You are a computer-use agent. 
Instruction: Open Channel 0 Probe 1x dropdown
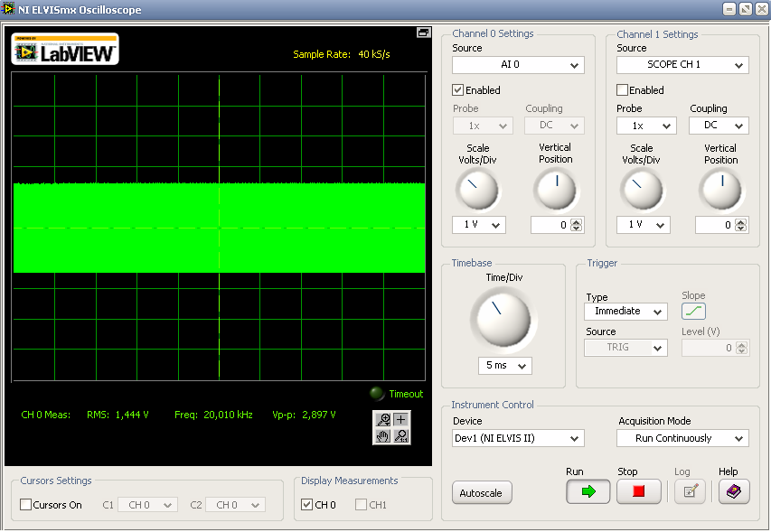483,126
